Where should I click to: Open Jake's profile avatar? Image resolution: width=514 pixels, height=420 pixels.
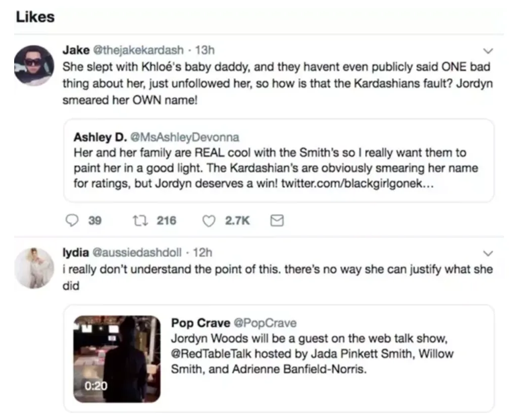[34, 66]
